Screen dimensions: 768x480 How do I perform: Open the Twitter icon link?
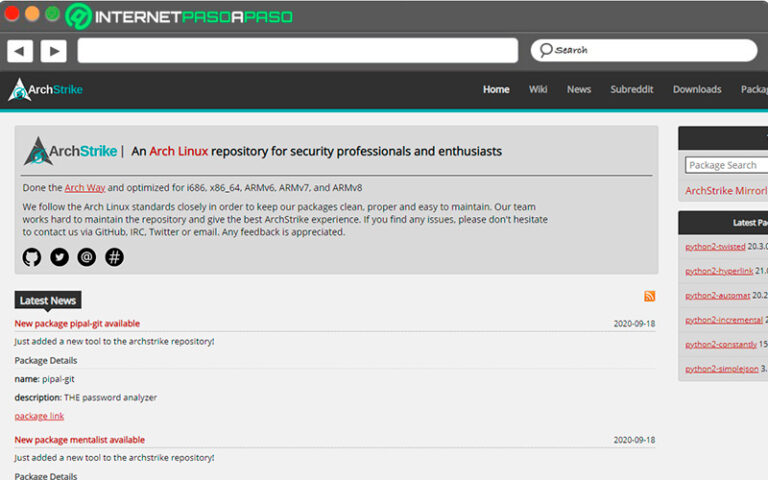point(60,258)
